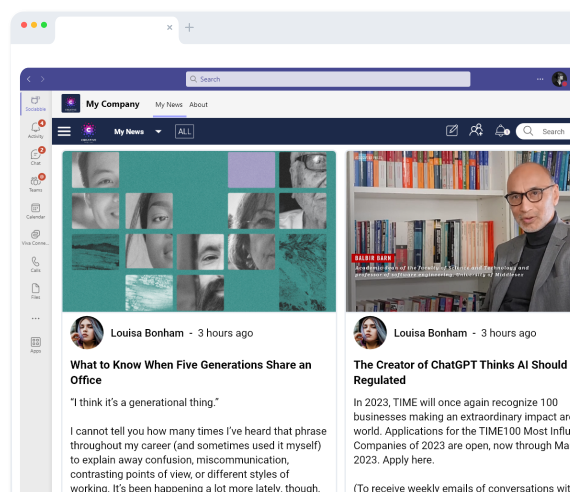
Task: Open headline What to Know When Five Generations
Action: pyautogui.click(x=191, y=372)
